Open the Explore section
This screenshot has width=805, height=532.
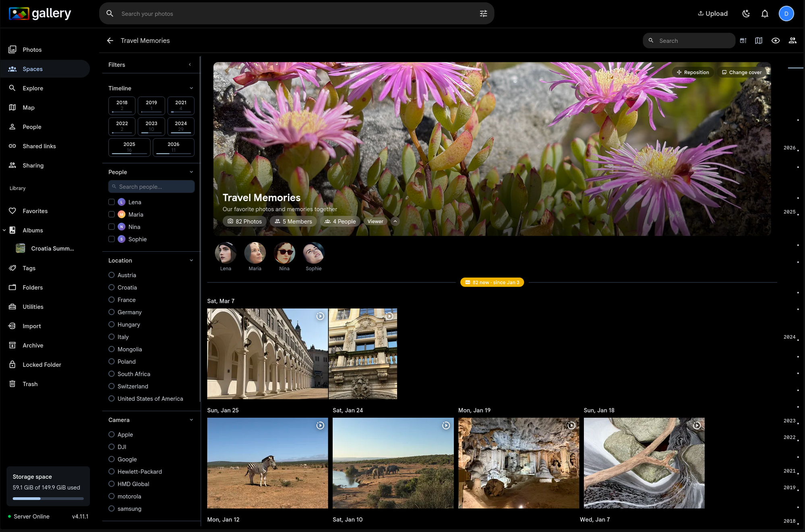33,88
